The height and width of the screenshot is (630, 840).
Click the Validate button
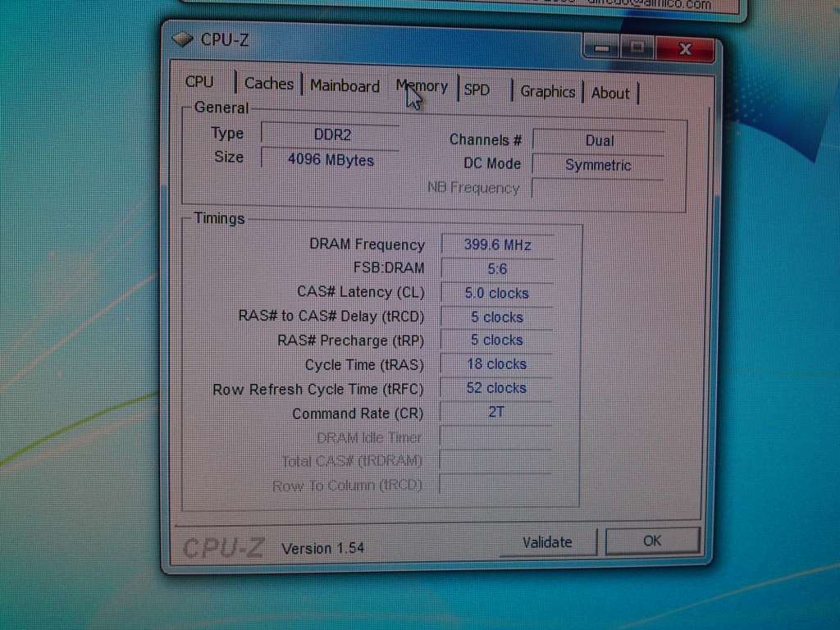pyautogui.click(x=547, y=542)
